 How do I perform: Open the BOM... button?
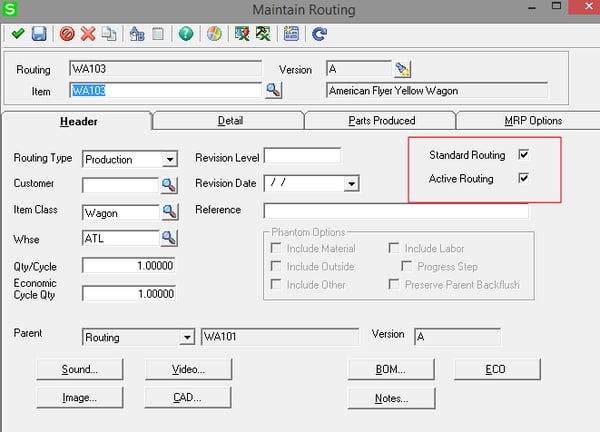click(x=391, y=369)
